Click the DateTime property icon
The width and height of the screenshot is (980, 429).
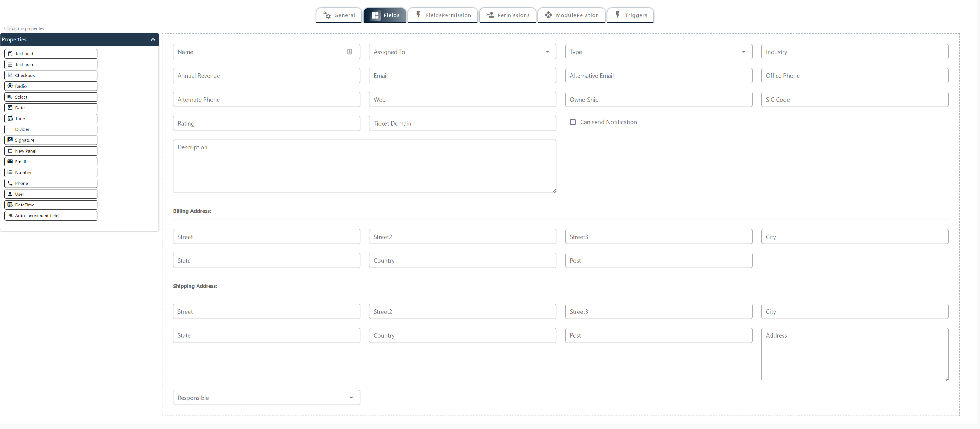click(10, 205)
